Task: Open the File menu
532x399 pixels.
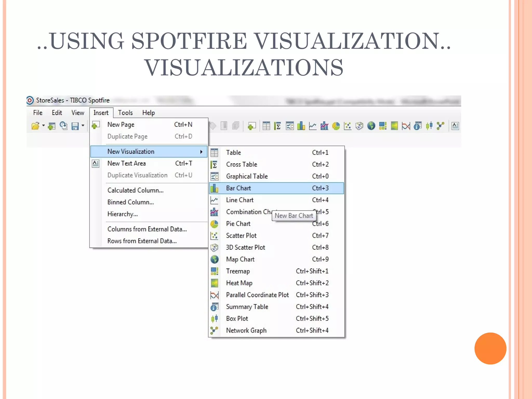Action: click(38, 113)
